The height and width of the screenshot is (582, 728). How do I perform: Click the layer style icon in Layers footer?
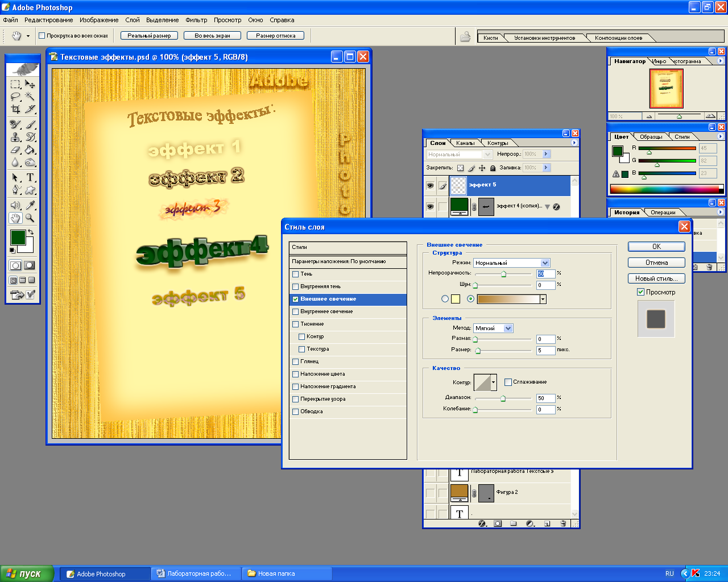pyautogui.click(x=482, y=523)
